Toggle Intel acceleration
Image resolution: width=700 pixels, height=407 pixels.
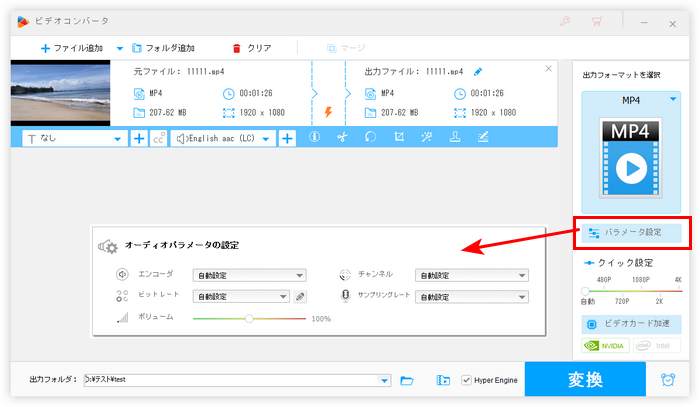(x=657, y=345)
